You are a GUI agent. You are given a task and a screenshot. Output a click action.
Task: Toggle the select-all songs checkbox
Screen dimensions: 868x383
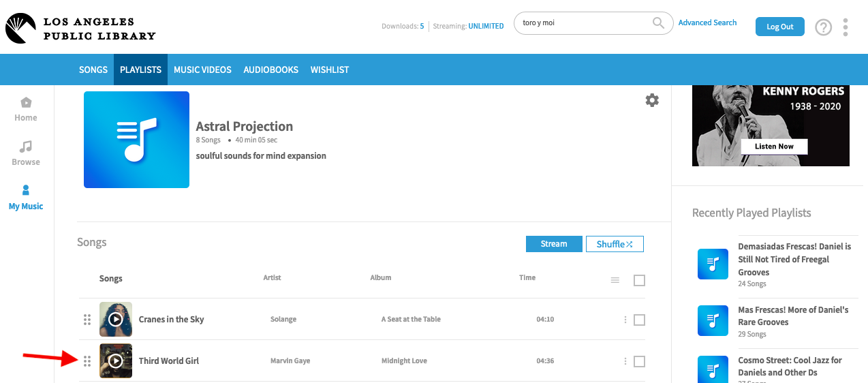coord(639,280)
